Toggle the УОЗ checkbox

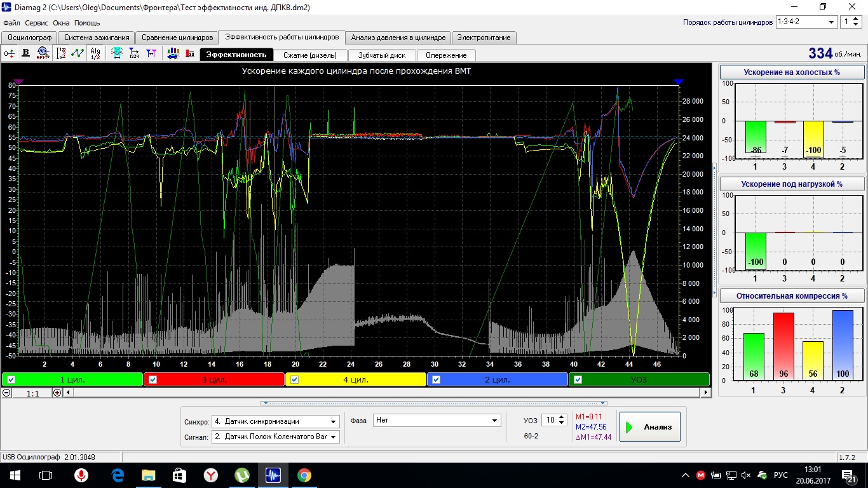coord(578,380)
